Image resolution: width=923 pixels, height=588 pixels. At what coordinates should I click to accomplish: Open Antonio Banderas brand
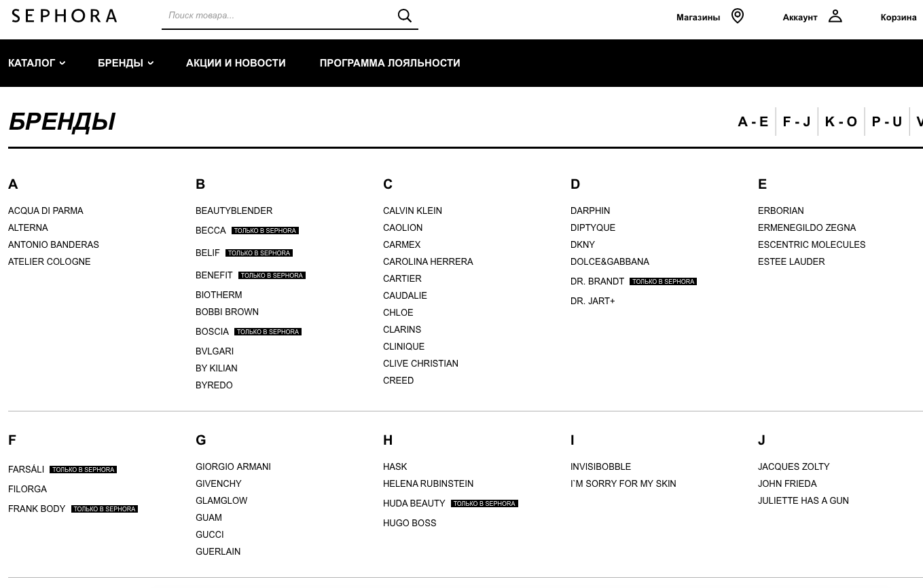[x=54, y=245]
